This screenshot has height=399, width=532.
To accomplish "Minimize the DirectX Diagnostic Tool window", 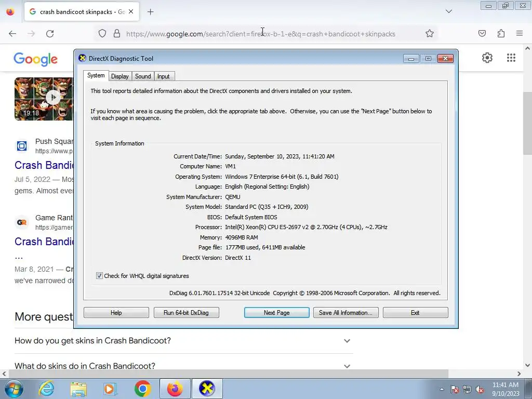I will 411,59.
